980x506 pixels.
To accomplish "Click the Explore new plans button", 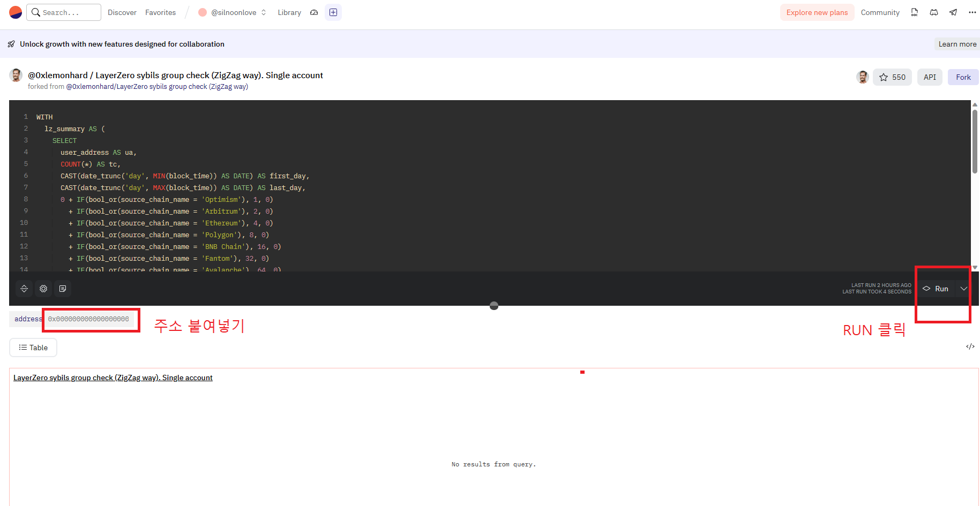I will [817, 12].
